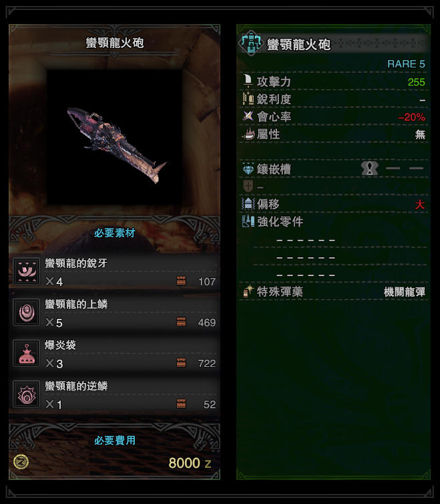The height and width of the screenshot is (504, 440).
Task: Click the 必要素材 section header
Action: pos(115,233)
